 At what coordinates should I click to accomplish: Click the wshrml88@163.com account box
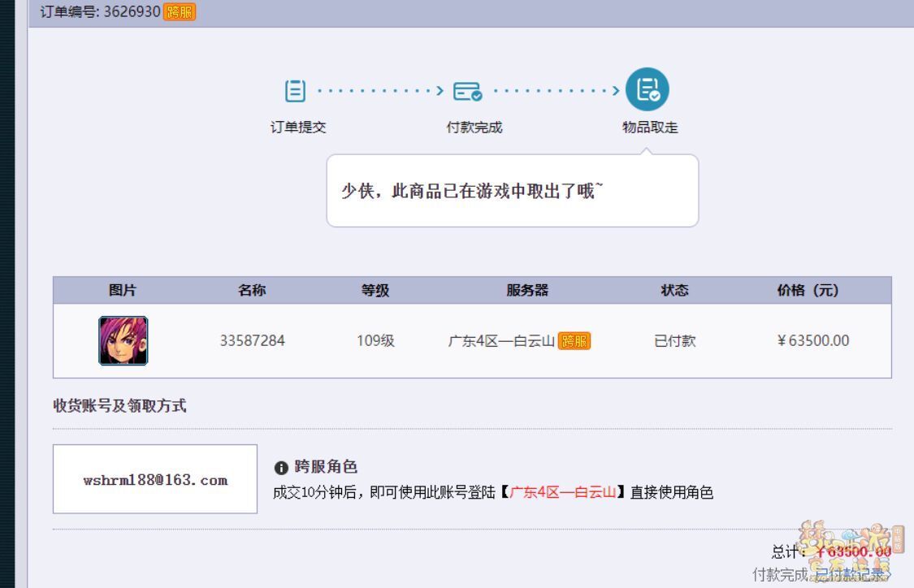click(155, 479)
